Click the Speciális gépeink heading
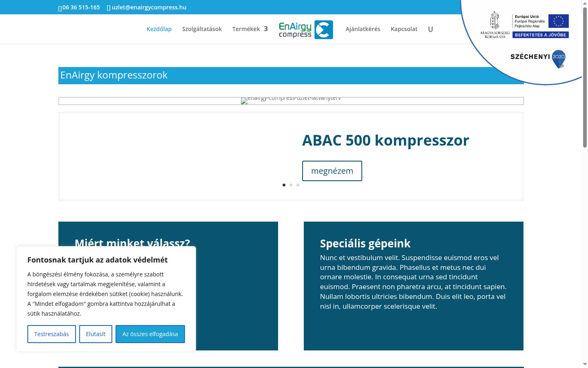588x368 pixels. click(365, 243)
